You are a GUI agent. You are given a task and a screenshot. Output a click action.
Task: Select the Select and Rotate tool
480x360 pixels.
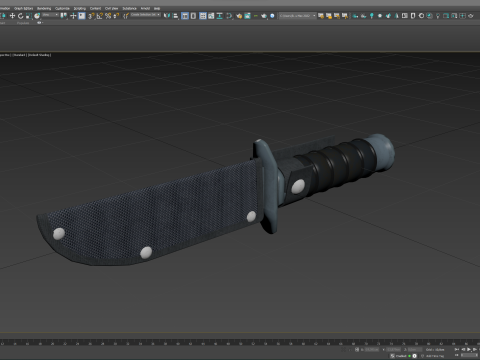point(20,16)
